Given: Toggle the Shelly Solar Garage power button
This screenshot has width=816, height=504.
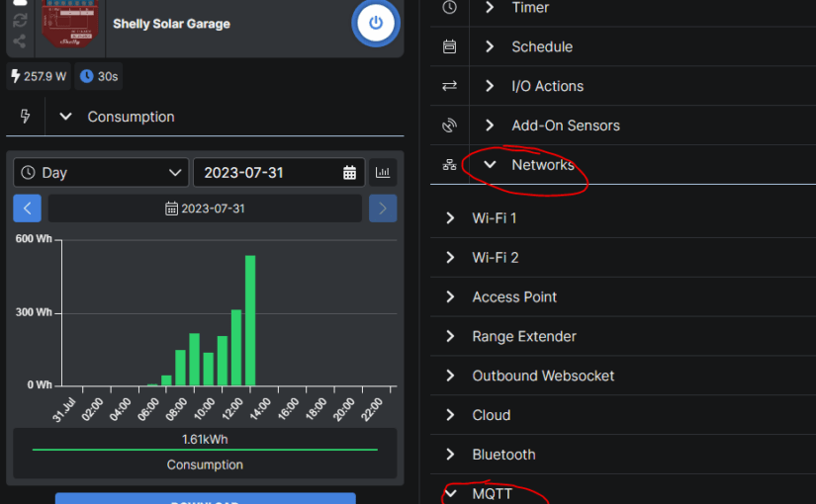Looking at the screenshot, I should [x=375, y=23].
